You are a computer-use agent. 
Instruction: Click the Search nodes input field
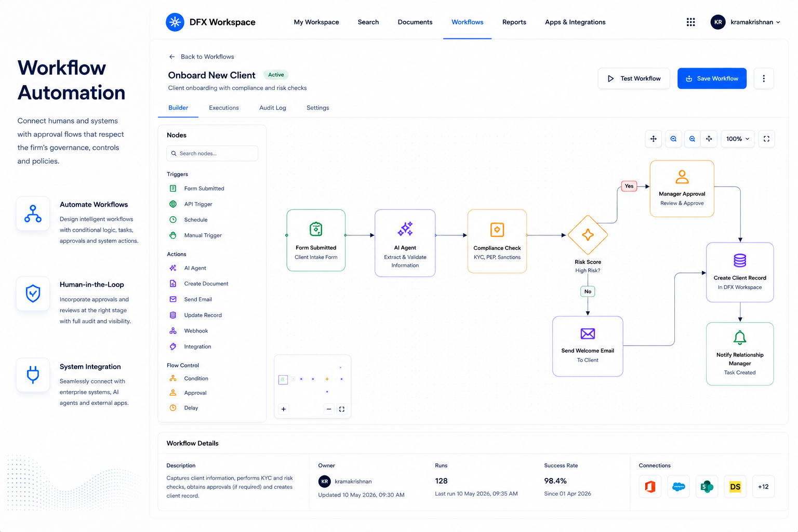[212, 153]
